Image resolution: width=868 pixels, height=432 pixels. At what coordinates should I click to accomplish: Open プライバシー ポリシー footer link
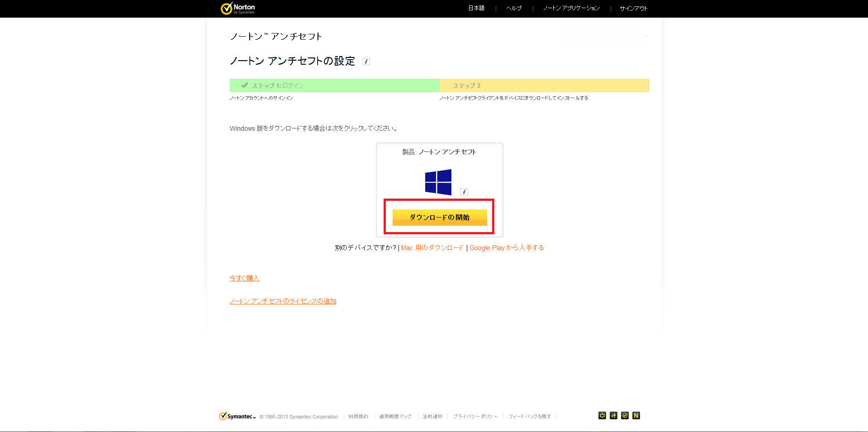click(475, 417)
